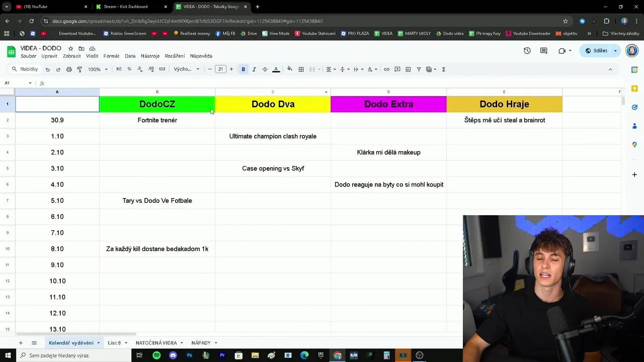Create a filter with funnel icon
Screen dimensions: 644x362
click(419, 69)
